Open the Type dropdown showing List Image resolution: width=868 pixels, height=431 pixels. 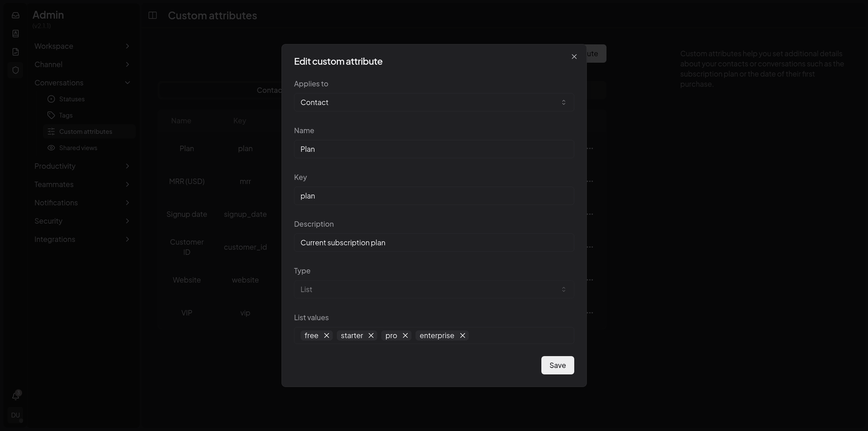click(x=433, y=289)
